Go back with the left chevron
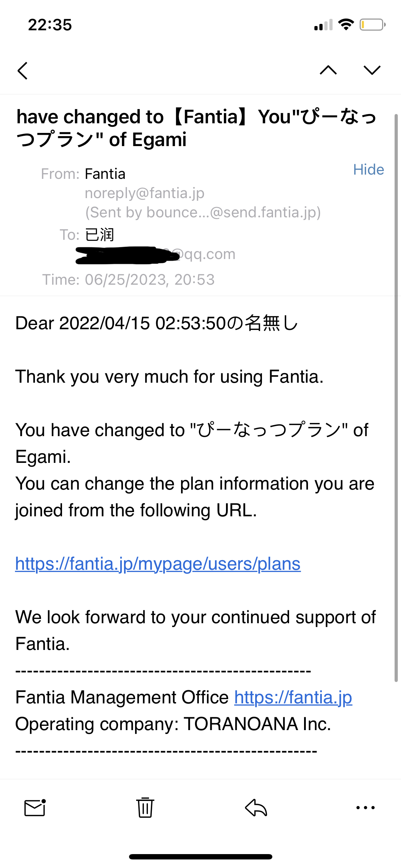The height and width of the screenshot is (868, 401). click(x=22, y=70)
